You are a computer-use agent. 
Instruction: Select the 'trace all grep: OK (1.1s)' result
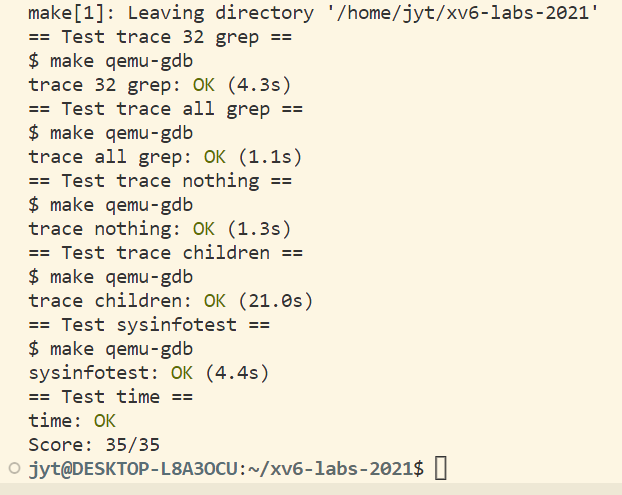[x=165, y=157]
